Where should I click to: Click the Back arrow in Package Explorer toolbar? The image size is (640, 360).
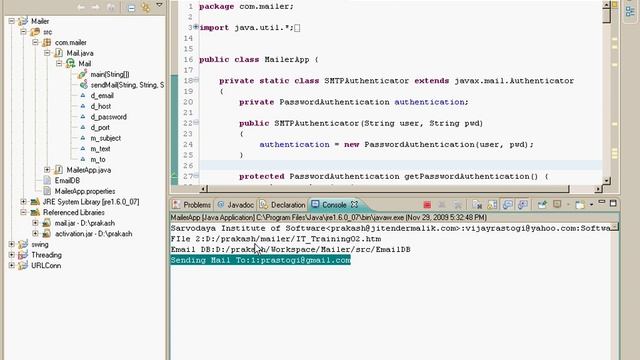(81, 7)
